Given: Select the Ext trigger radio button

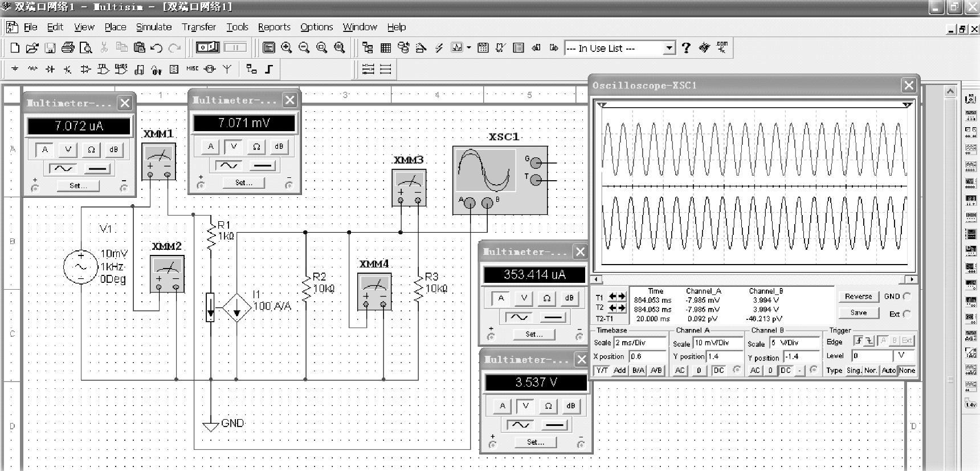Looking at the screenshot, I should [x=907, y=314].
